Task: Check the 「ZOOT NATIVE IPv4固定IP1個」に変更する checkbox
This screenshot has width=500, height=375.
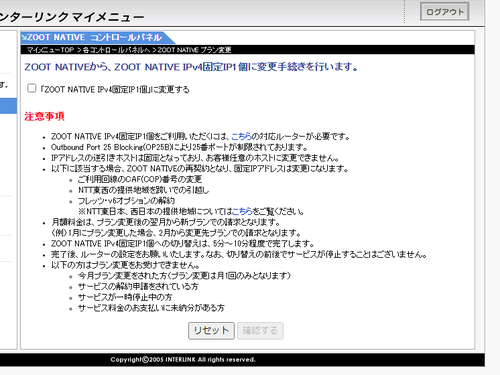Action: [x=32, y=88]
